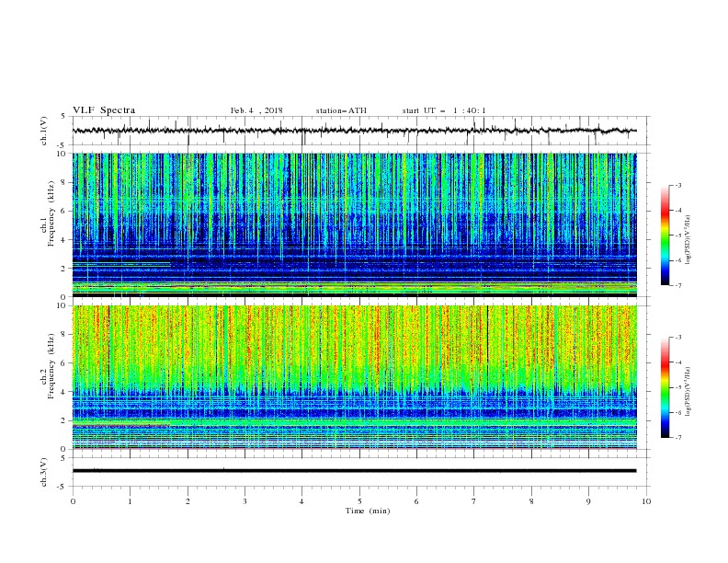Click the time axis tick label "3"
The height and width of the screenshot is (563, 728).
click(x=245, y=501)
